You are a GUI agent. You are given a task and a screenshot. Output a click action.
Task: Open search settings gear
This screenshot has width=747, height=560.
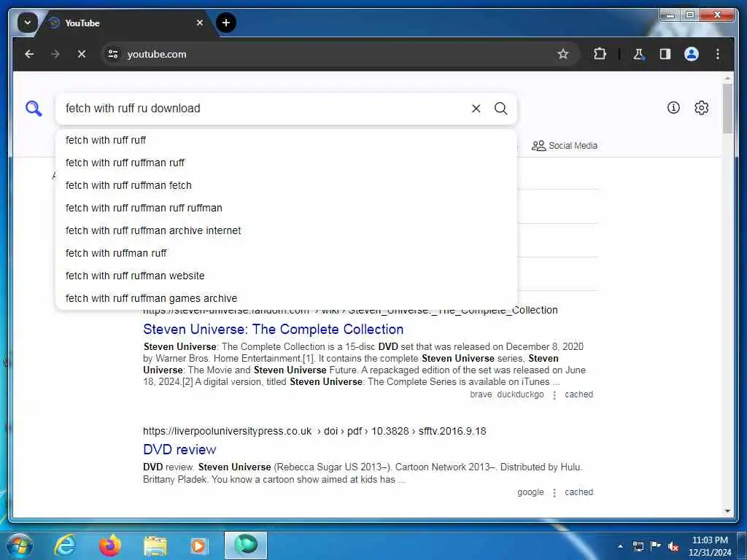[701, 108]
